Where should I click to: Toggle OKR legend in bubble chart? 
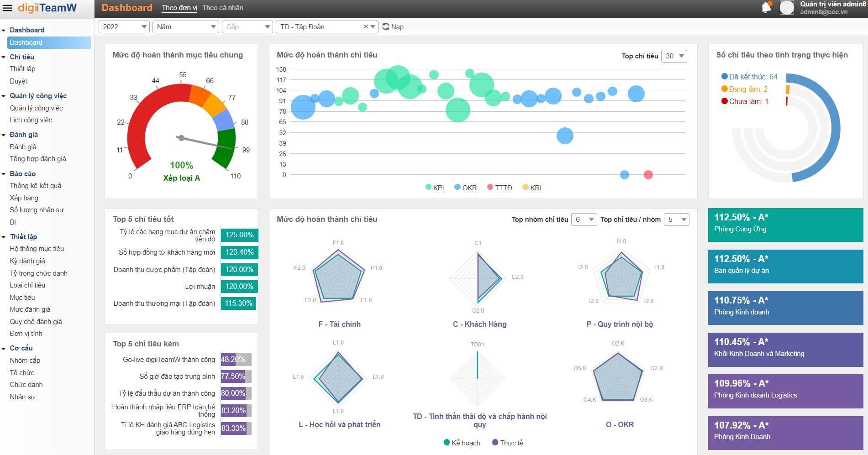click(x=465, y=188)
